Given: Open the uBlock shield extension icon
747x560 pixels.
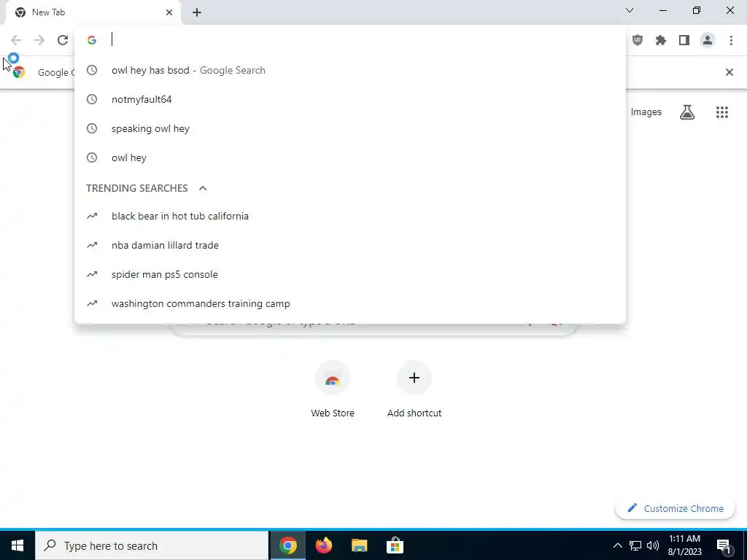Looking at the screenshot, I should [x=638, y=40].
